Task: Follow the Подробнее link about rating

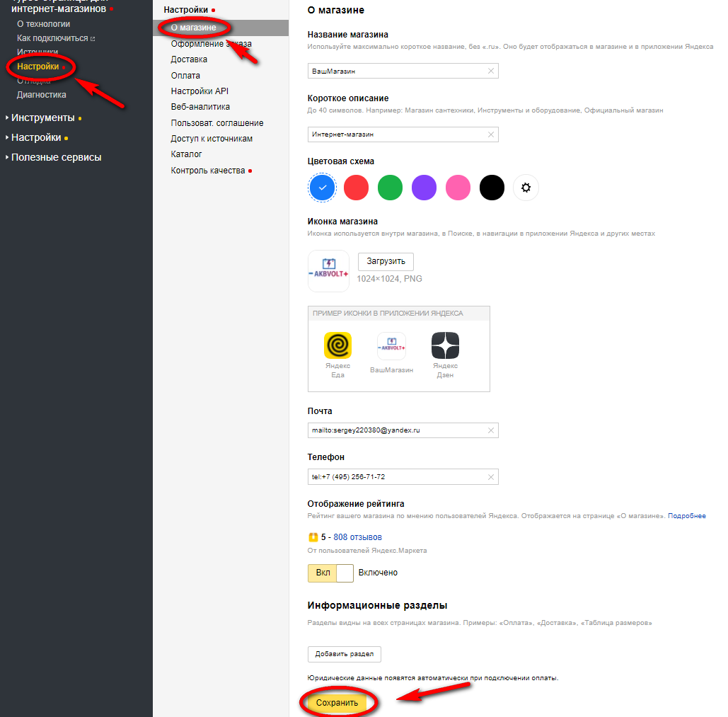Action: pos(687,516)
